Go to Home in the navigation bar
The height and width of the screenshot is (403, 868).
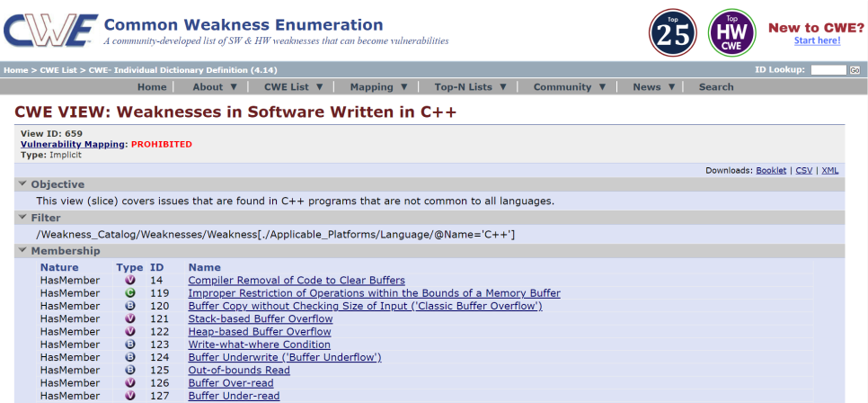pos(152,87)
